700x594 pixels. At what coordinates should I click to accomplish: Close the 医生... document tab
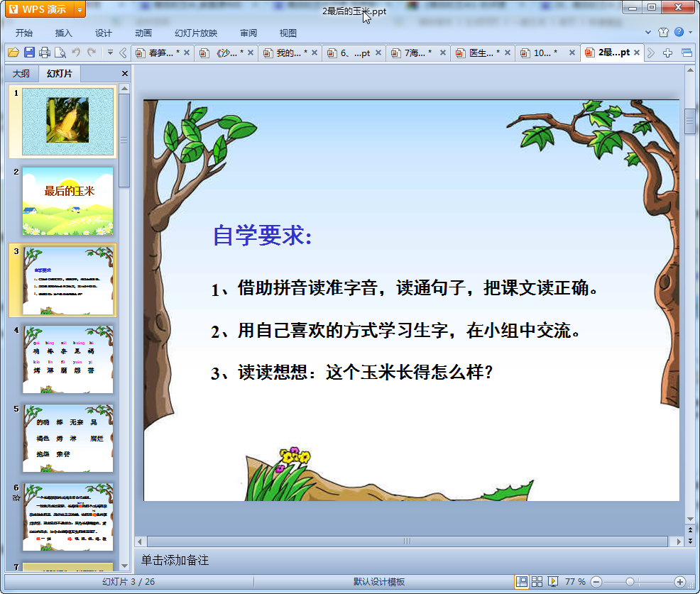[507, 53]
